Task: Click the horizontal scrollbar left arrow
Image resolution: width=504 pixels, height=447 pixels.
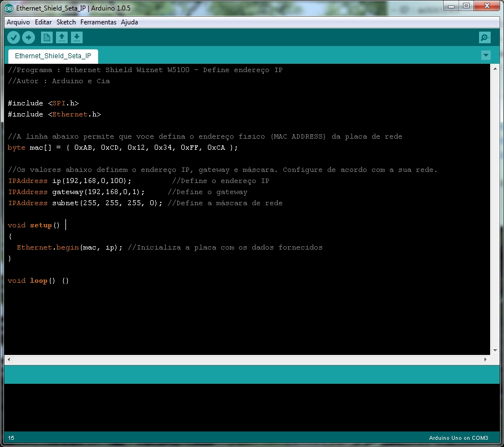Action: [9, 359]
